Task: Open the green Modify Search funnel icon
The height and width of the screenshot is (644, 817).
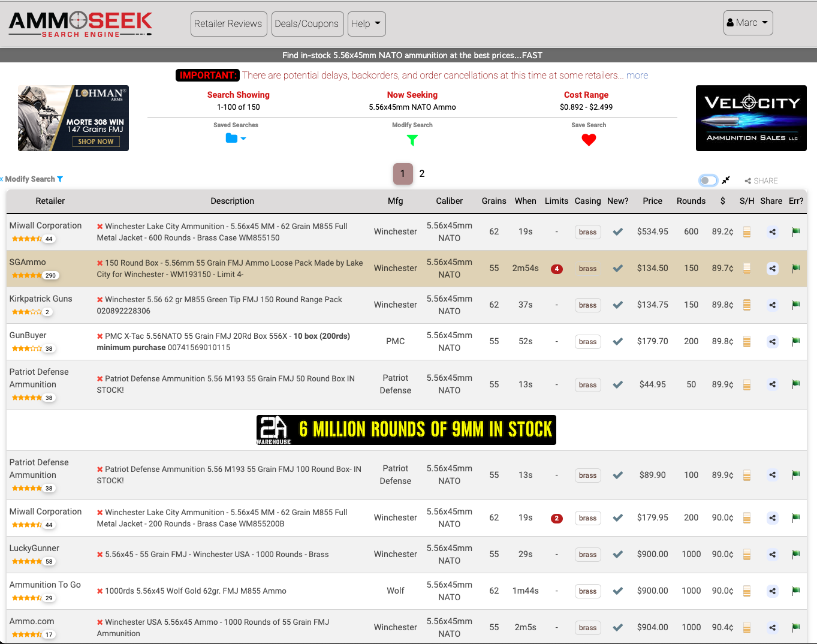Action: [x=412, y=139]
